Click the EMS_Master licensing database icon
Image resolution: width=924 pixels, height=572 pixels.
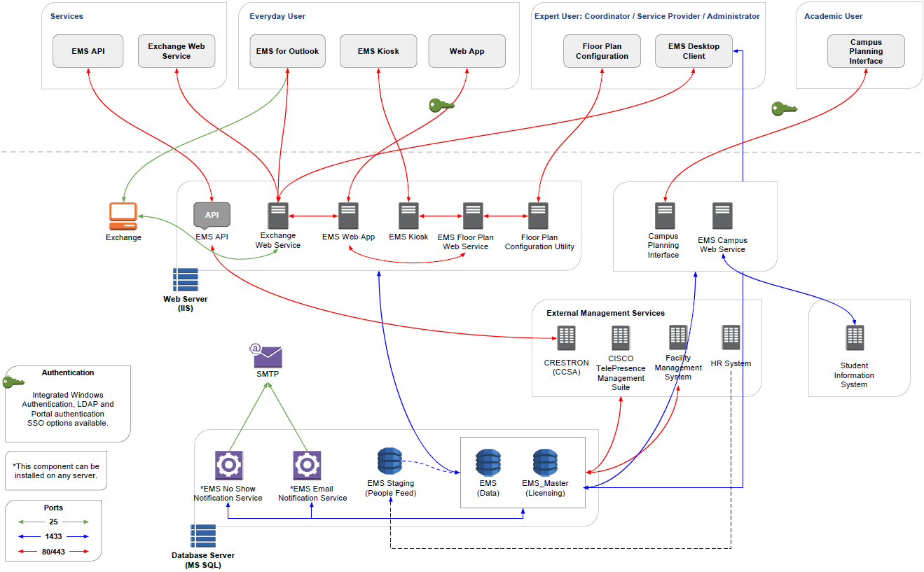pos(545,463)
